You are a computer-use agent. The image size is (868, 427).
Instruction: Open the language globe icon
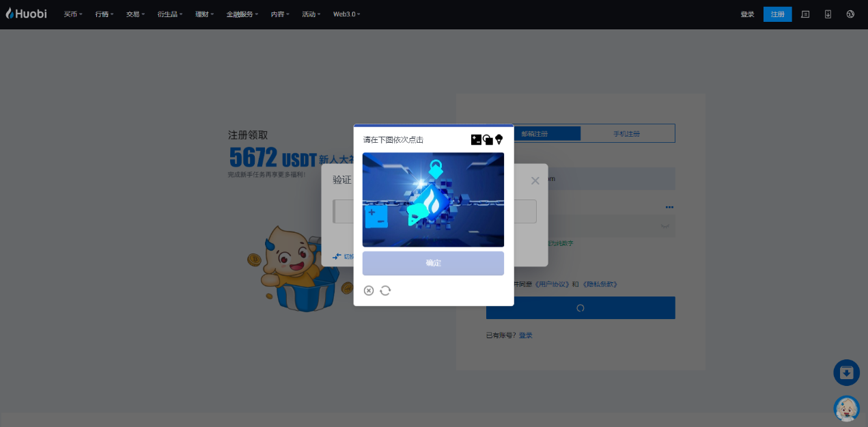click(x=850, y=14)
